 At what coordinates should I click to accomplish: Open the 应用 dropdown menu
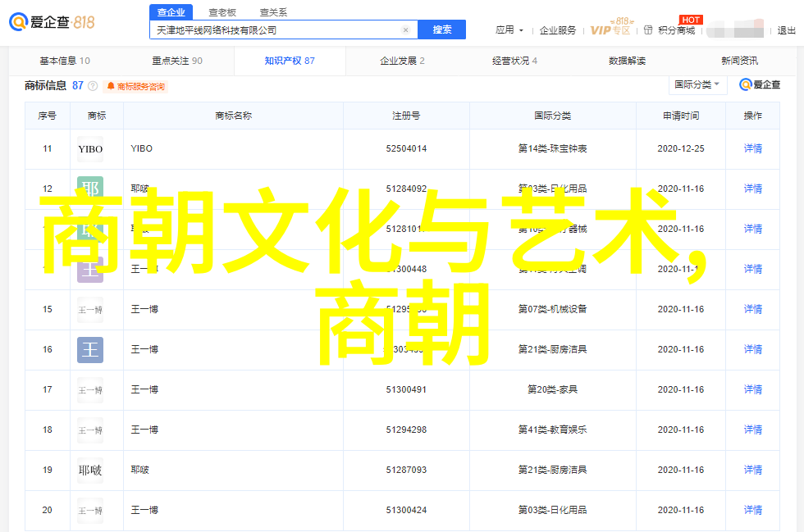pos(509,30)
